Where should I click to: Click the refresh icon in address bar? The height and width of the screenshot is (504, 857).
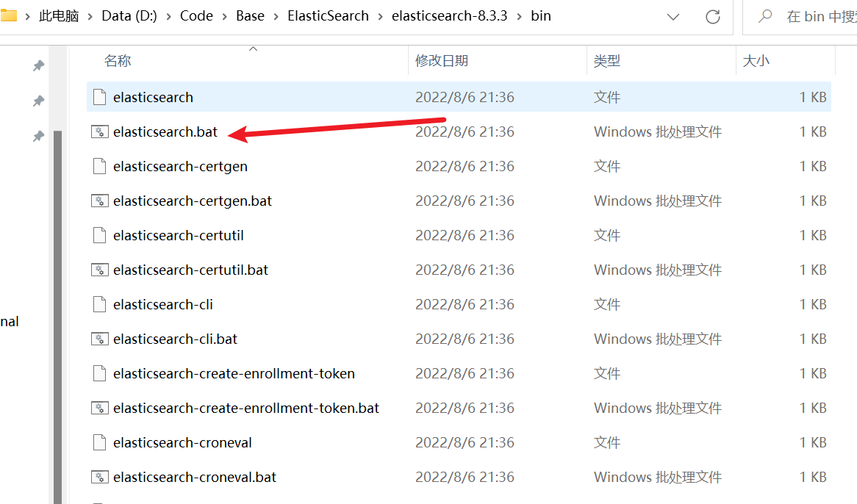pos(713,17)
